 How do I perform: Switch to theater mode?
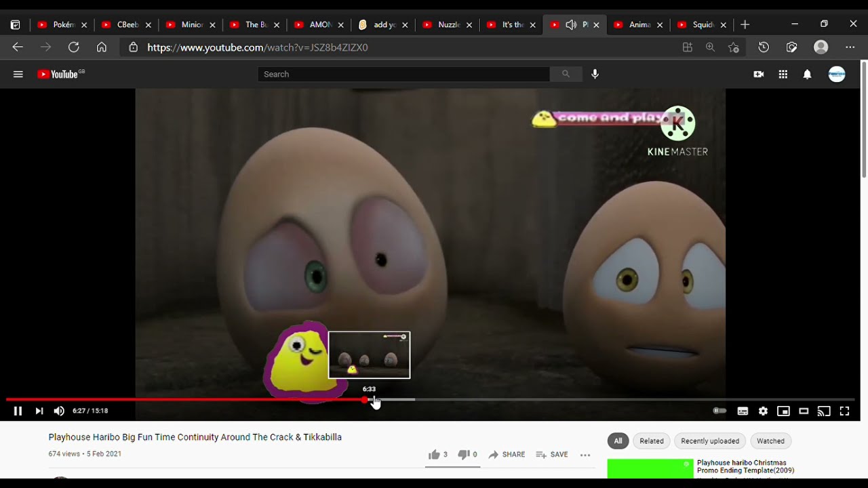coord(804,411)
